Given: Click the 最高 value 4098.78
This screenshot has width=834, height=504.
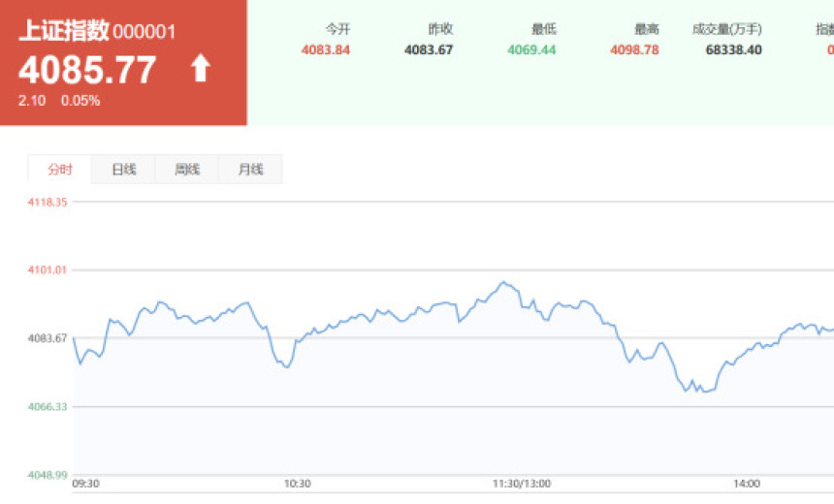Looking at the screenshot, I should point(634,49).
